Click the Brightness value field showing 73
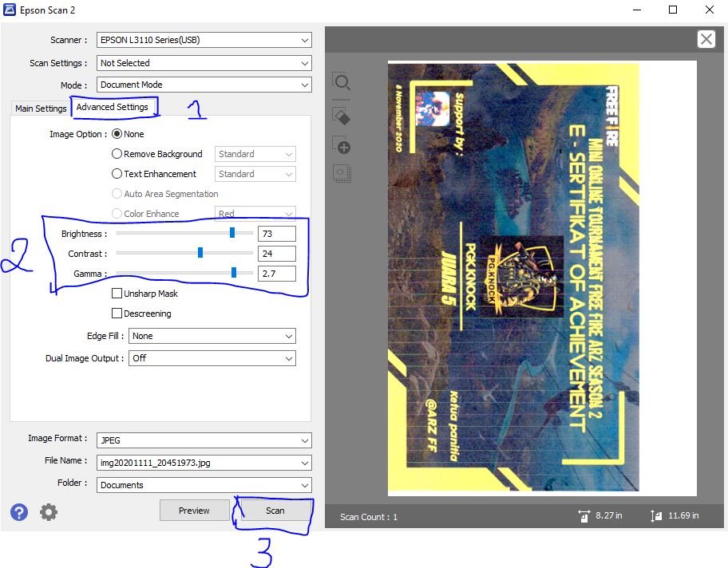728x568 pixels. 277,234
